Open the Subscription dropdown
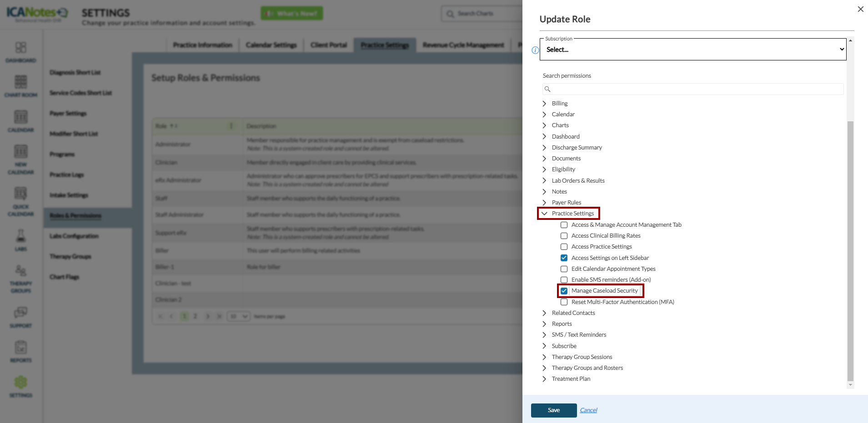Viewport: 868px width, 423px height. 692,50
